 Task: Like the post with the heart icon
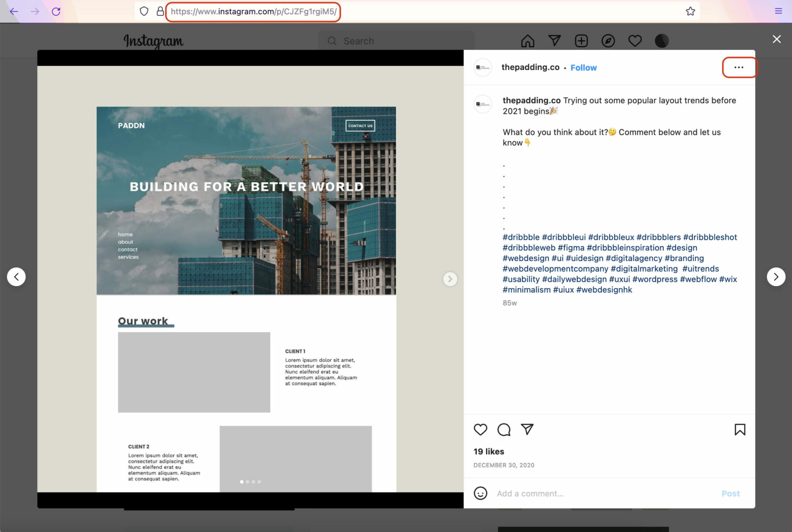pyautogui.click(x=480, y=430)
